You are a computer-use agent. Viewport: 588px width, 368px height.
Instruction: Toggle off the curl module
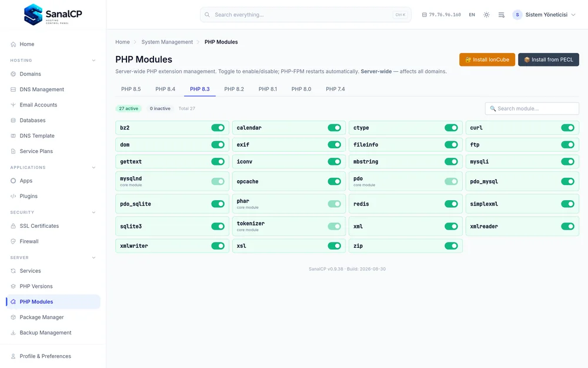[x=567, y=128]
